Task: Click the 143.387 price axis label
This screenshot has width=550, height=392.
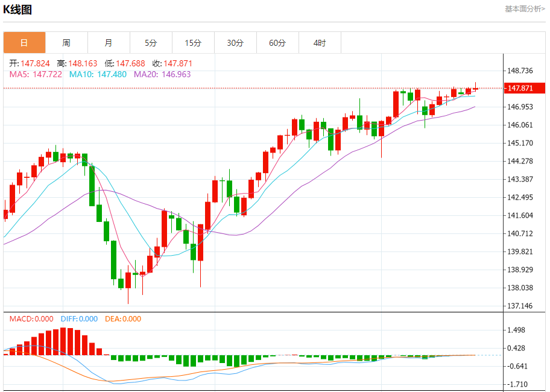Action: pyautogui.click(x=520, y=179)
